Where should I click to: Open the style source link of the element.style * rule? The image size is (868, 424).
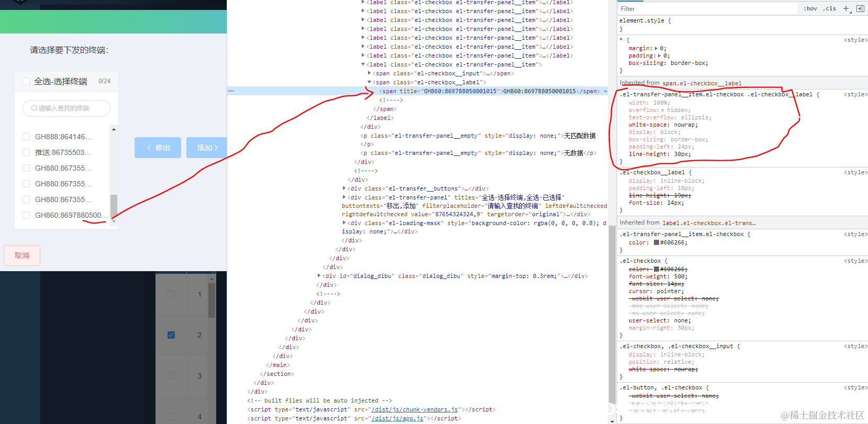(x=856, y=40)
